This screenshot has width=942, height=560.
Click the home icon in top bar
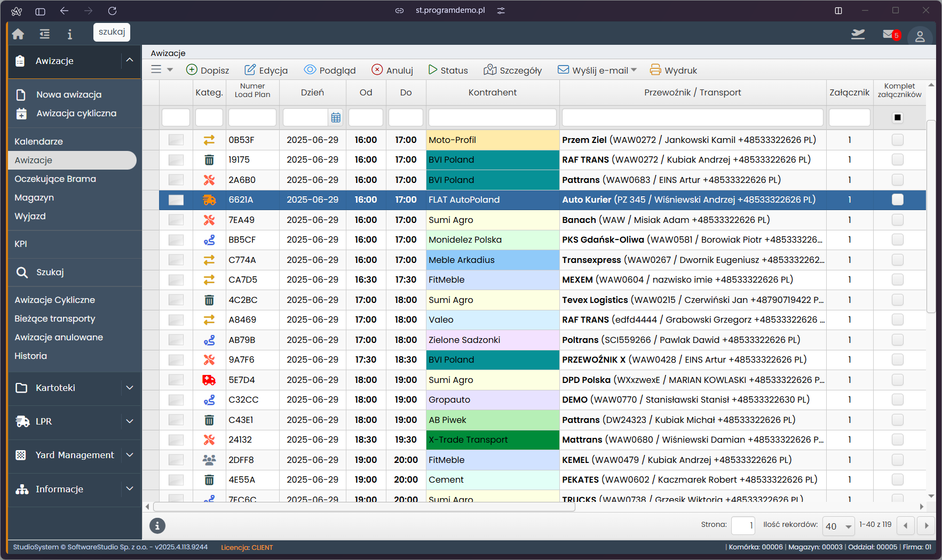pos(18,34)
